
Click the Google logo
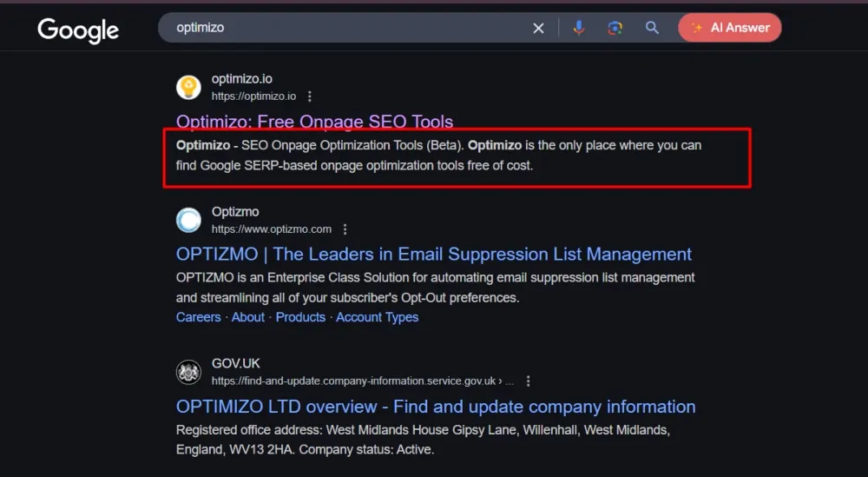click(x=78, y=30)
